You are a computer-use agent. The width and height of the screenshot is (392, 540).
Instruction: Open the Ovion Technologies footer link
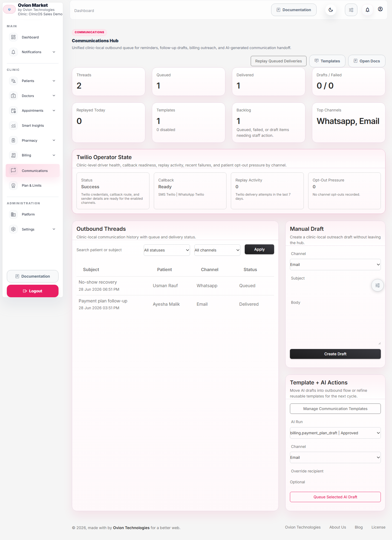click(x=303, y=527)
